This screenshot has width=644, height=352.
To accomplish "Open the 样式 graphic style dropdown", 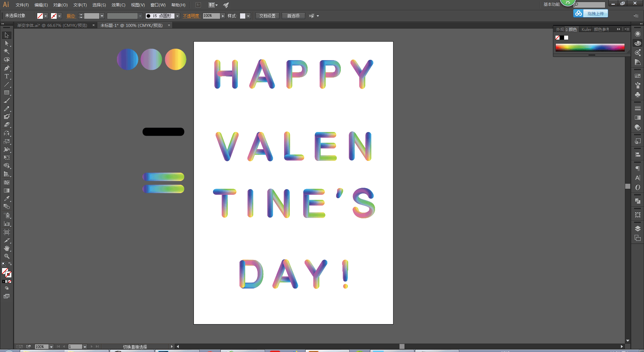I will point(248,16).
